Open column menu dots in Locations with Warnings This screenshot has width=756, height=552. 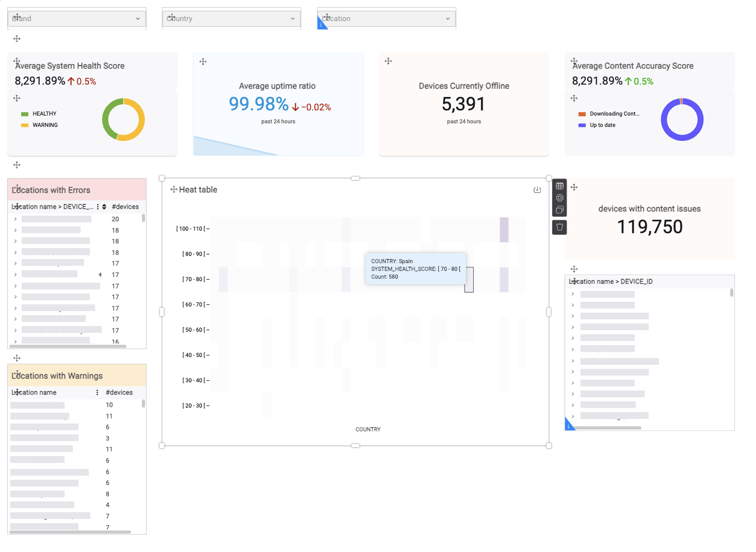(97, 393)
